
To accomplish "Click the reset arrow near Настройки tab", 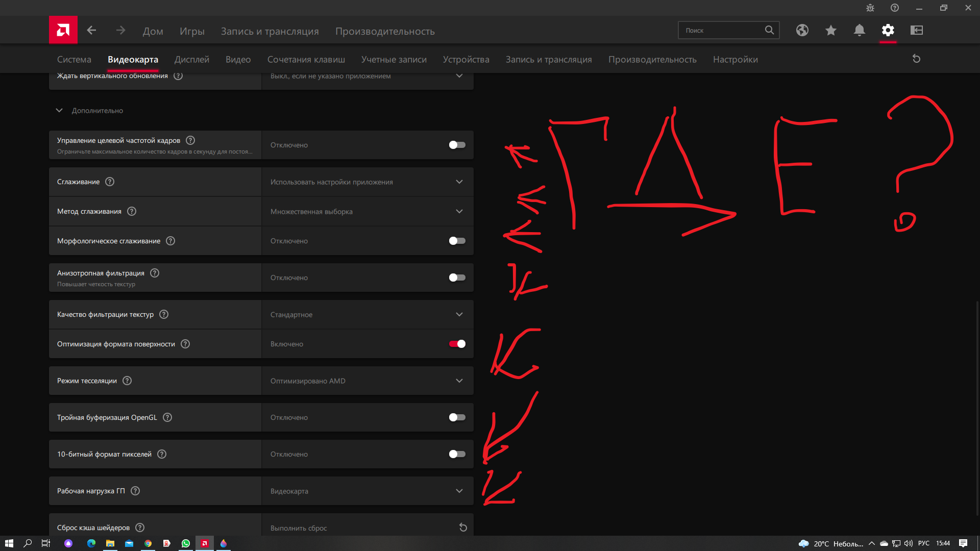I will 916,59.
